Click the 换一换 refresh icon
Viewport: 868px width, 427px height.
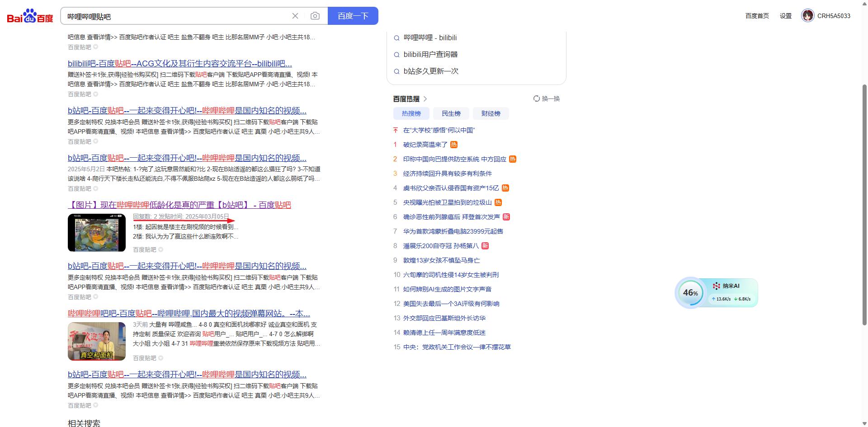(x=537, y=99)
